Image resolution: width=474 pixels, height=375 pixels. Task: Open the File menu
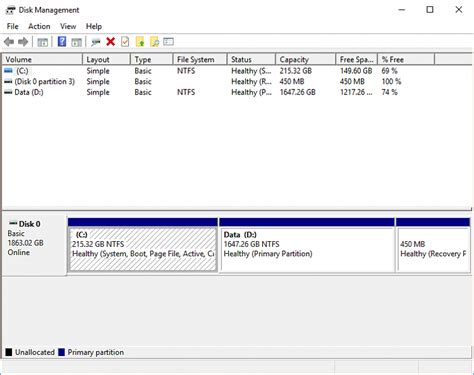click(13, 26)
